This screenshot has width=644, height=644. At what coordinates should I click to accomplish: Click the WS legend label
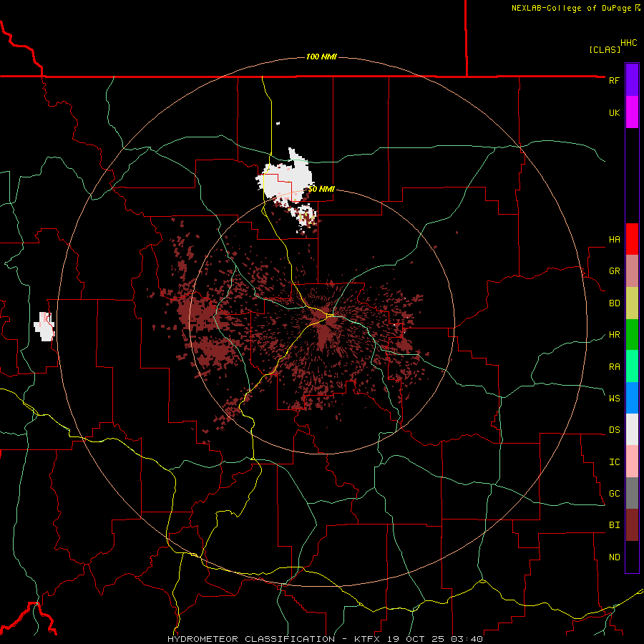[614, 399]
